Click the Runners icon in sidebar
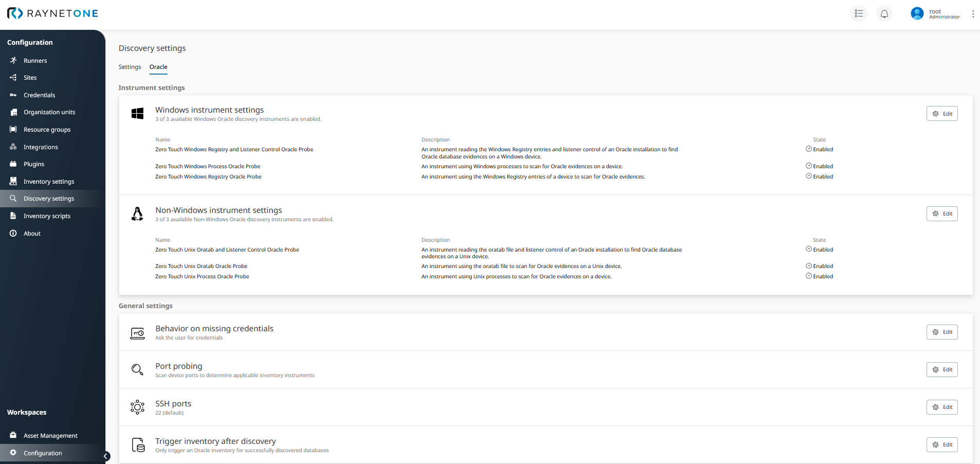Viewport: 980px width, 464px height. (13, 61)
